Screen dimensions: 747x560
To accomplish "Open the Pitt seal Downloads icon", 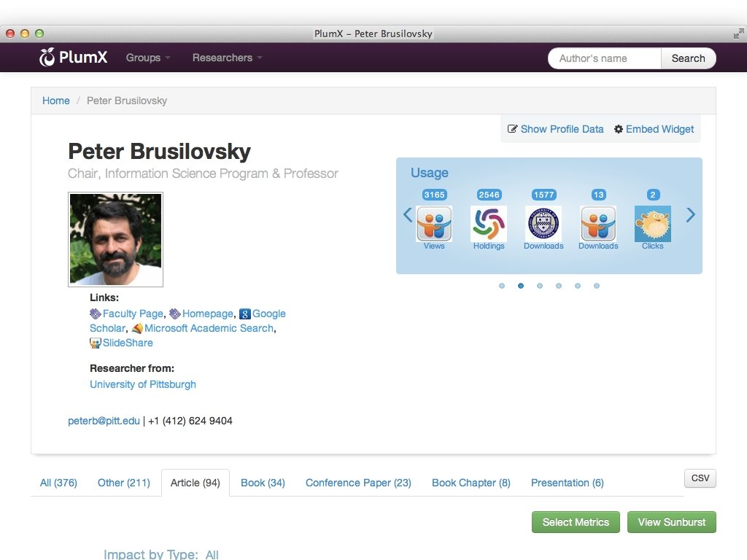I will coord(543,224).
